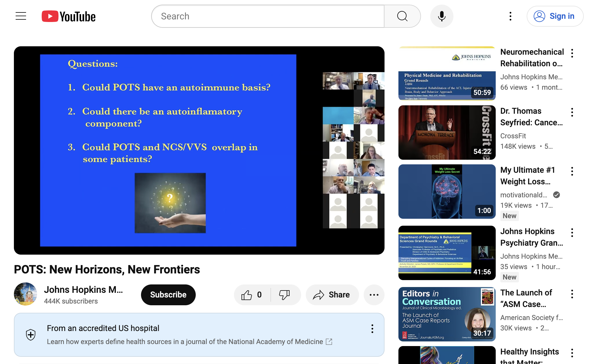Open the Neuromechanical Rehabilitation video title
The width and height of the screenshot is (593, 364).
click(532, 58)
